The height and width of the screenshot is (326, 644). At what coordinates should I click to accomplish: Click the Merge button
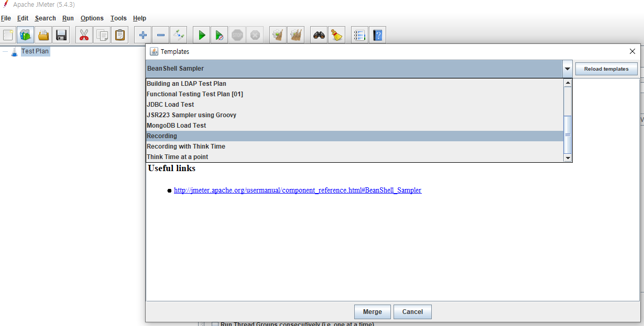coord(372,312)
